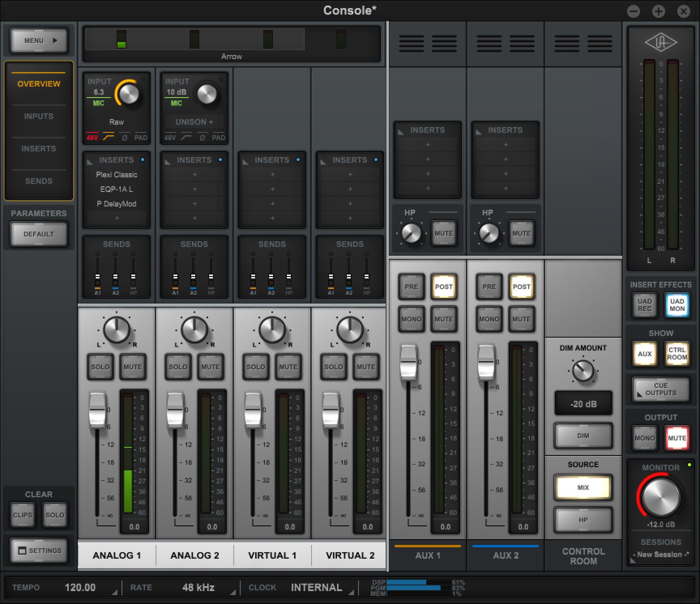Toggle MONO on AUX 2
Screen dimensions: 700x604
(x=489, y=319)
